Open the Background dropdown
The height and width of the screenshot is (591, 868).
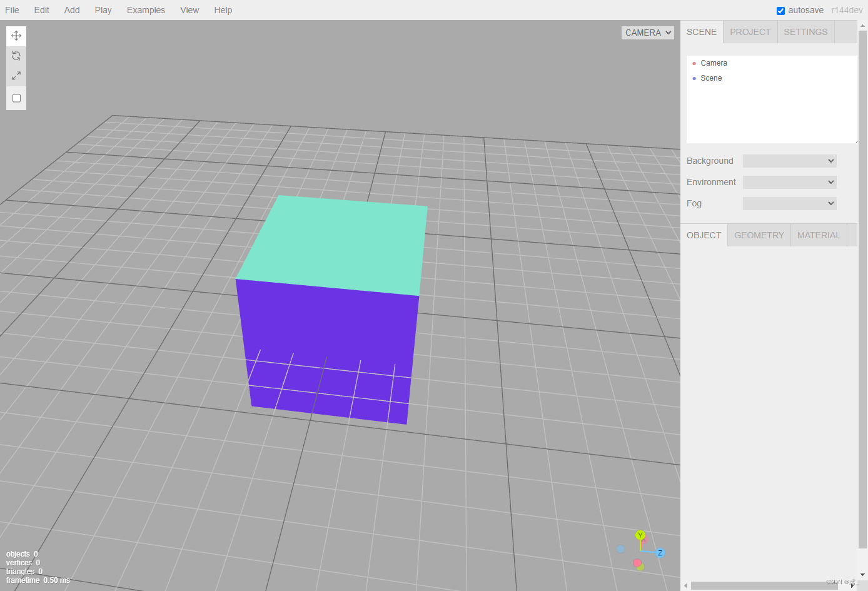point(789,161)
